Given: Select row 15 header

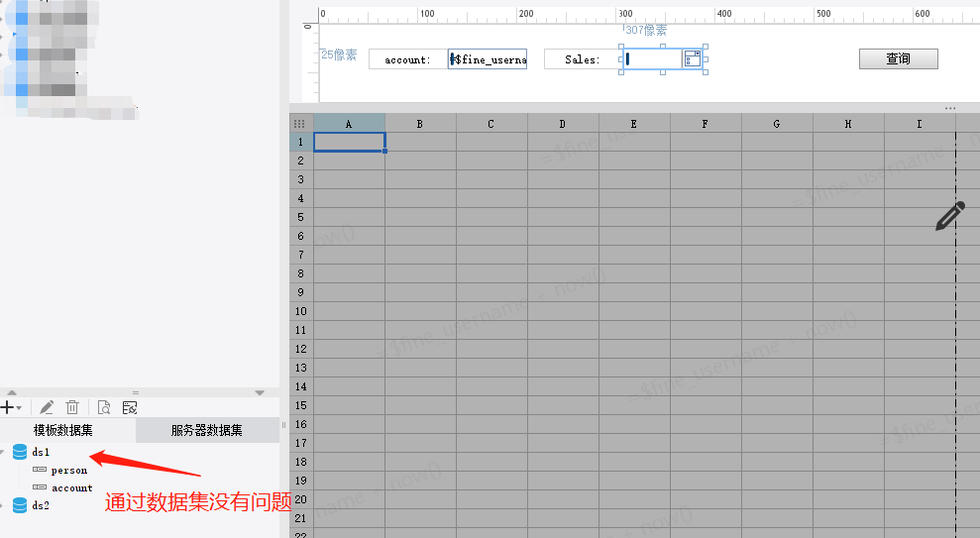Looking at the screenshot, I should [300, 405].
